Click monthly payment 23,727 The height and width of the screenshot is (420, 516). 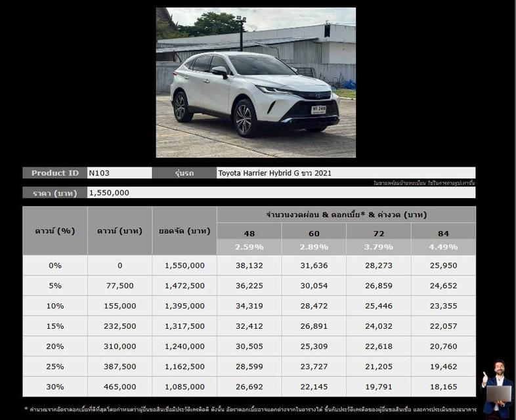314,367
